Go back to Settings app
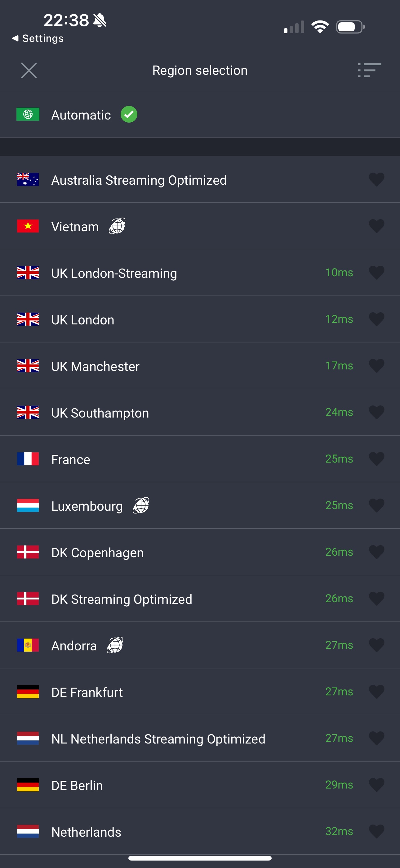 coord(38,38)
